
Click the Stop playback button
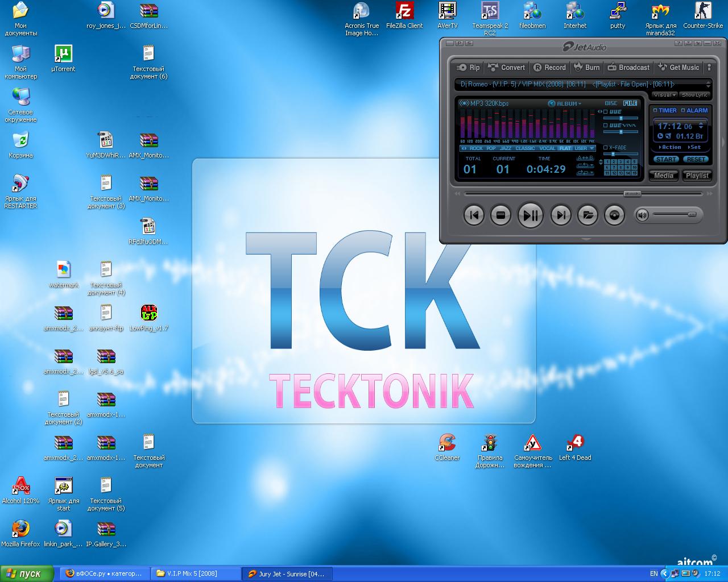point(500,215)
